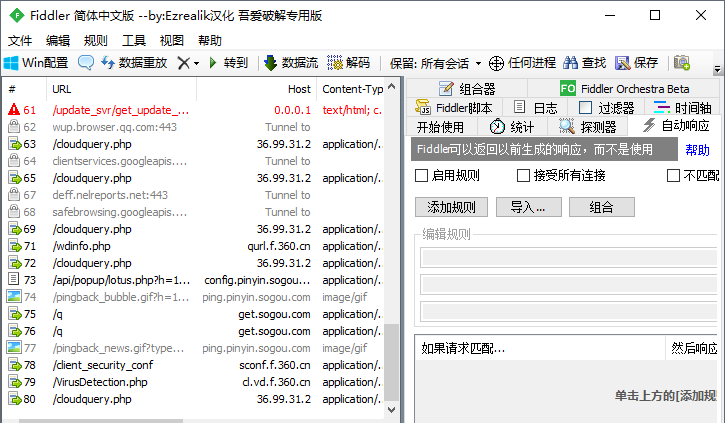Open the 编辑 menu
The width and height of the screenshot is (725, 439).
coord(58,41)
